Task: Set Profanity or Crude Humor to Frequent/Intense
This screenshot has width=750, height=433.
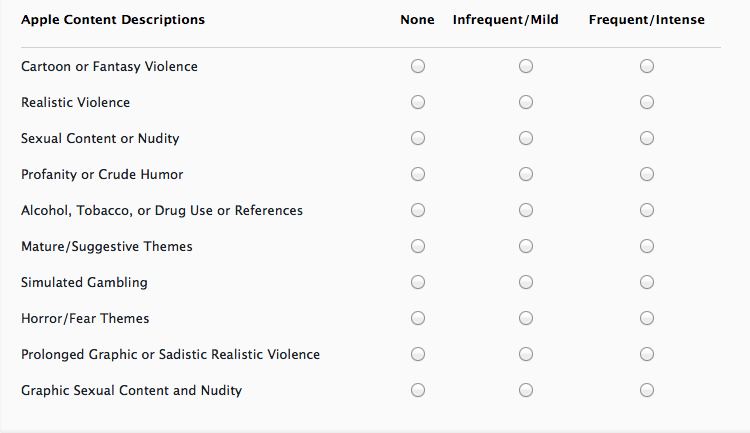Action: point(647,174)
